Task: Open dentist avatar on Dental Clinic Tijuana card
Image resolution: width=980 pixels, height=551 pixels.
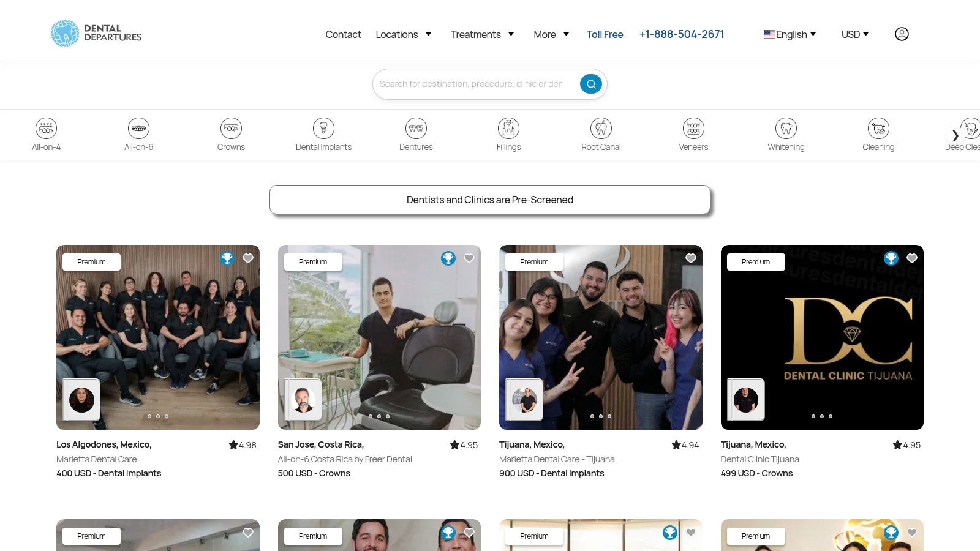Action: [746, 400]
